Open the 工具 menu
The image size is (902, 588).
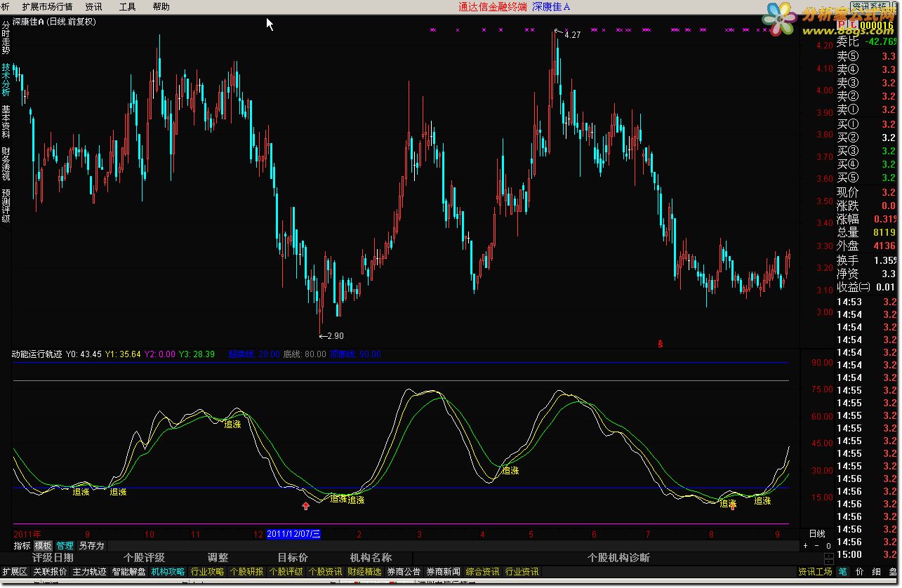pyautogui.click(x=127, y=6)
